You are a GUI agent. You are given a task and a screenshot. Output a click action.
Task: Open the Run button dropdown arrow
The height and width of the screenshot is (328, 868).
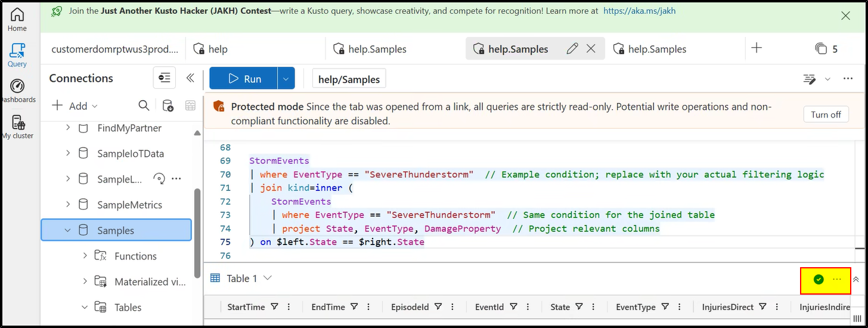click(x=286, y=79)
